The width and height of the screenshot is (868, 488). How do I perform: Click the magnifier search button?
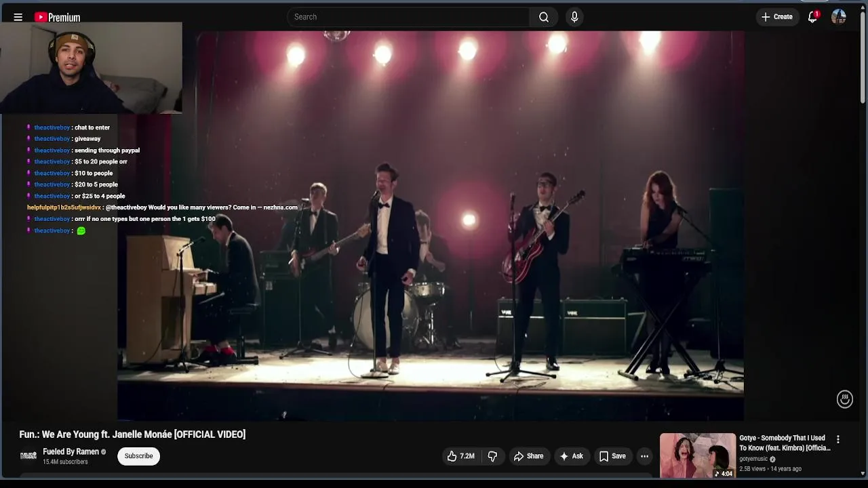[544, 17]
